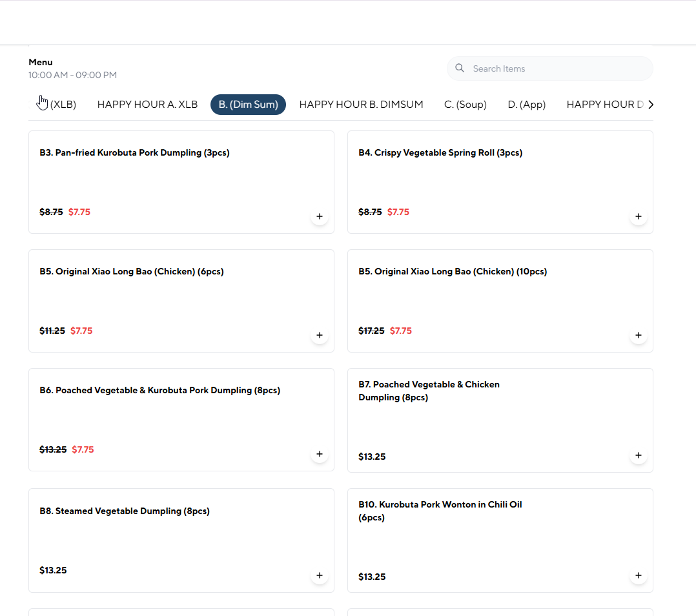
Task: Add B8 Steamed Vegetable Dumpling to cart
Action: [x=319, y=575]
